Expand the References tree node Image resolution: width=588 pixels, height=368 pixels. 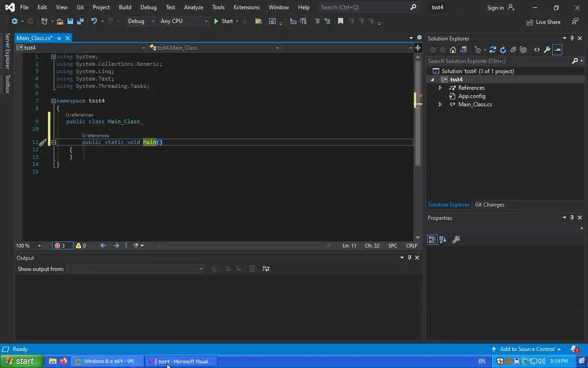[440, 88]
